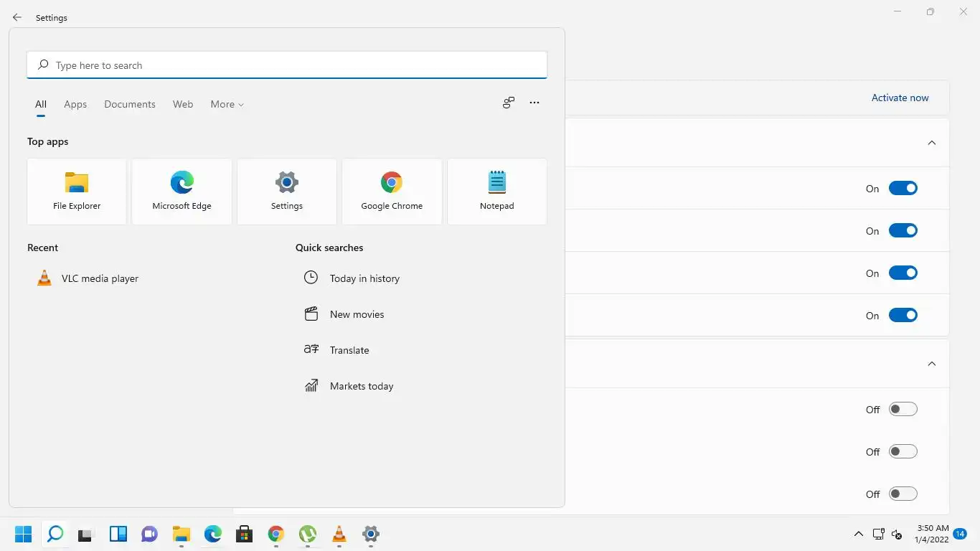Image resolution: width=980 pixels, height=551 pixels.
Task: Switch to the Apps search tab
Action: (x=75, y=104)
